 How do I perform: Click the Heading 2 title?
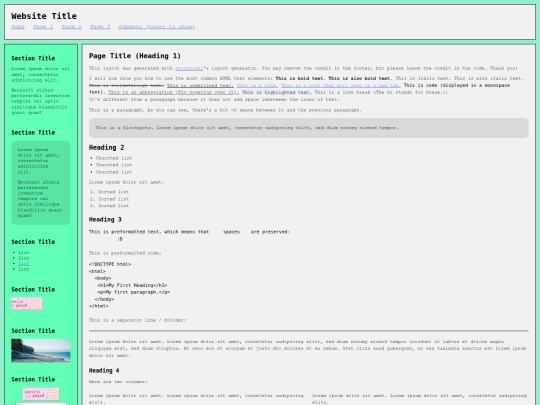point(106,147)
